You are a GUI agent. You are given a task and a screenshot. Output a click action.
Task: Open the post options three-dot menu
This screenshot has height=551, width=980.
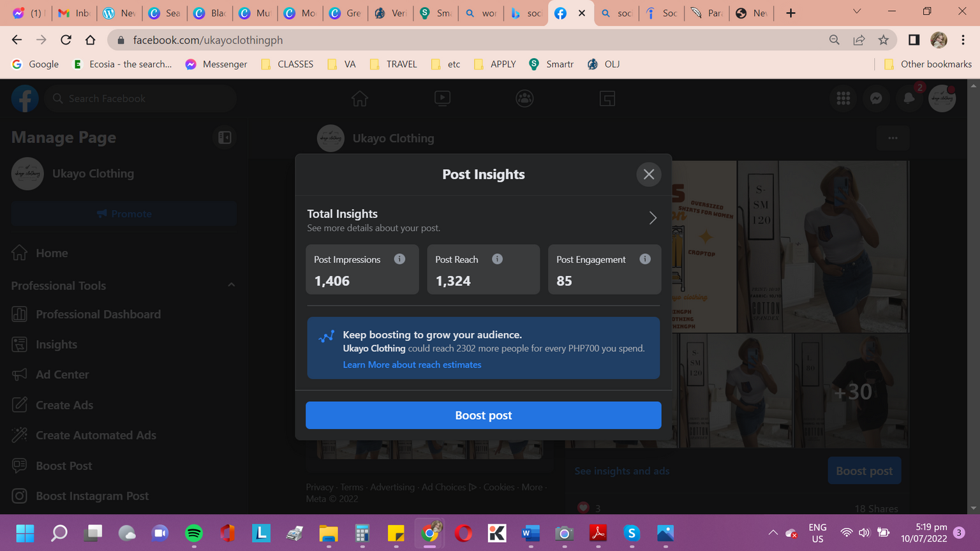pos(893,138)
